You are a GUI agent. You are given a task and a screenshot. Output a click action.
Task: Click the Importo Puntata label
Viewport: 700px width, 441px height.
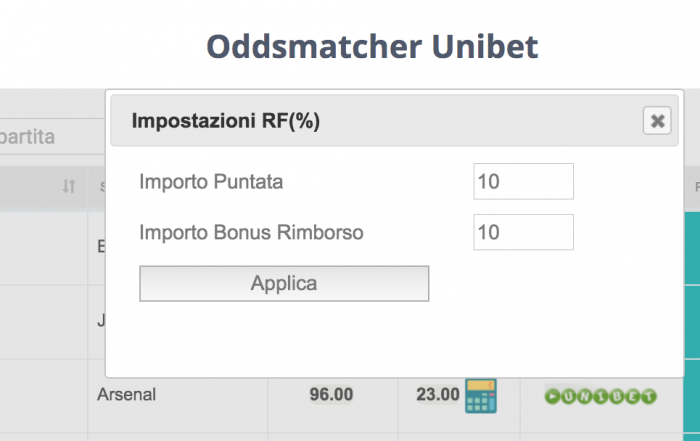tap(211, 182)
